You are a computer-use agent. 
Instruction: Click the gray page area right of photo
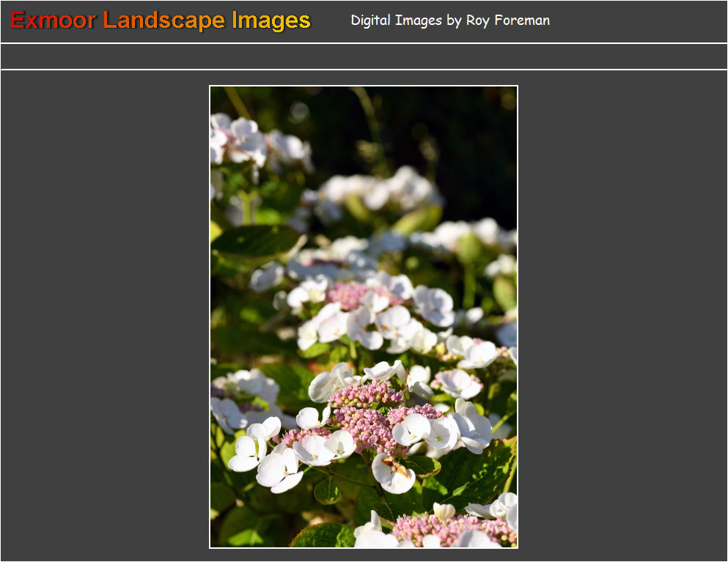point(623,315)
